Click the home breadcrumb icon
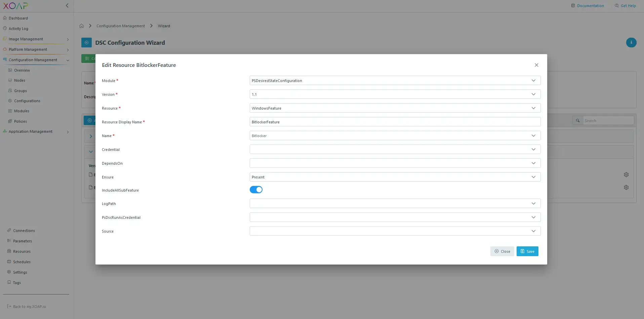 coord(81,26)
